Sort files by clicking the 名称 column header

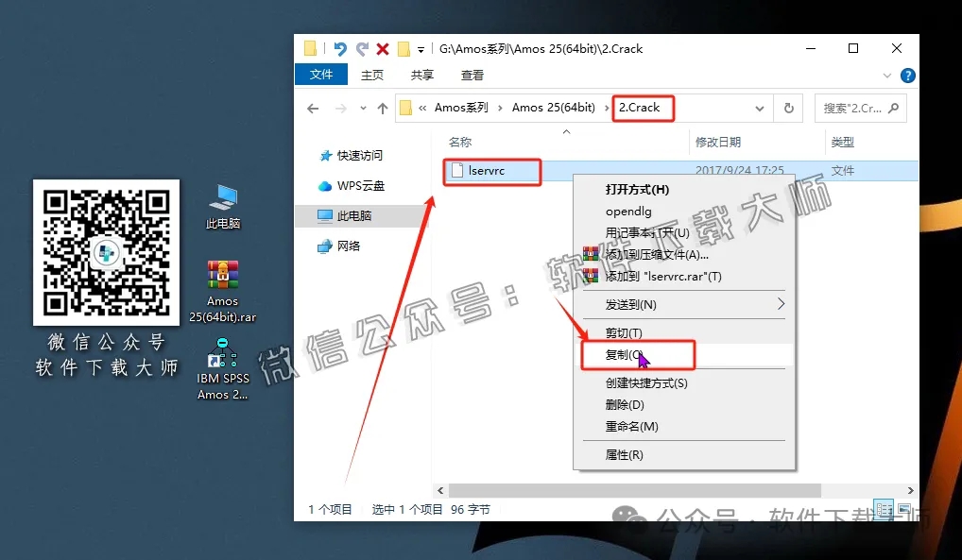[x=459, y=141]
